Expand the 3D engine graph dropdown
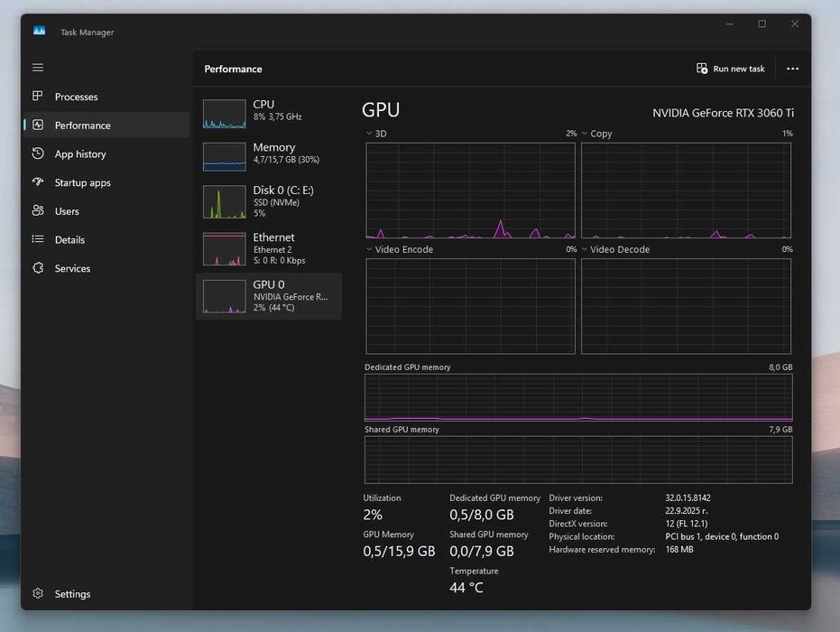The height and width of the screenshot is (632, 840). click(x=368, y=134)
